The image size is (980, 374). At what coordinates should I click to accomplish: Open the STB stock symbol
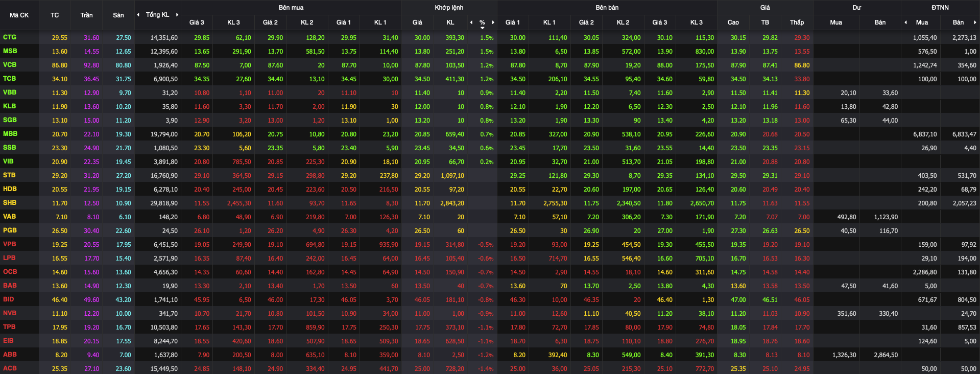click(9, 175)
